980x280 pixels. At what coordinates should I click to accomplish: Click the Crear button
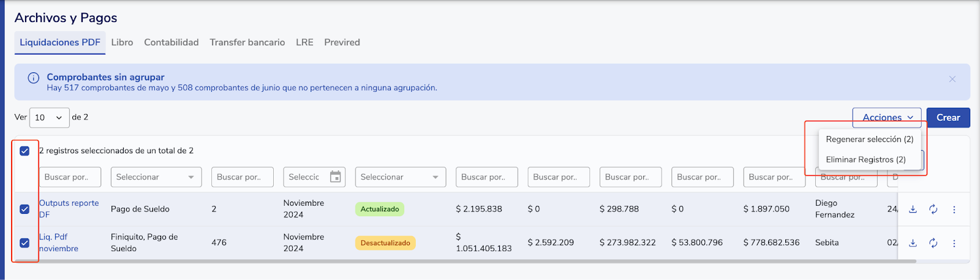pyautogui.click(x=948, y=118)
